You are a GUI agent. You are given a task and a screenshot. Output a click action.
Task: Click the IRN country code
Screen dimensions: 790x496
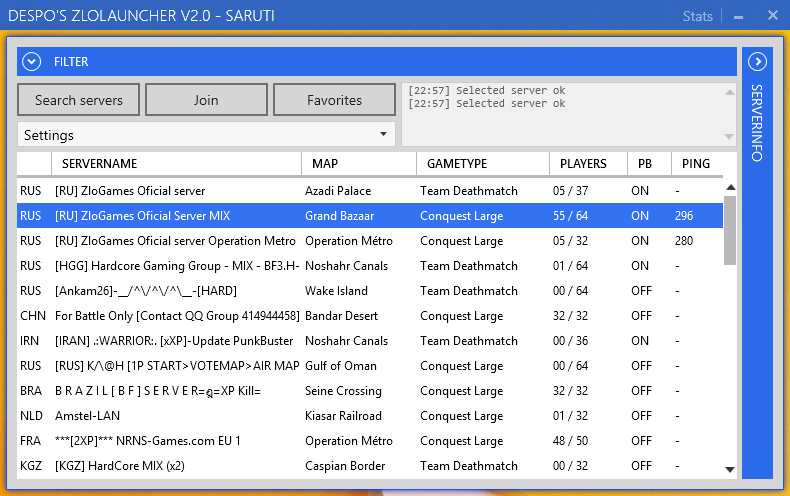pos(29,341)
